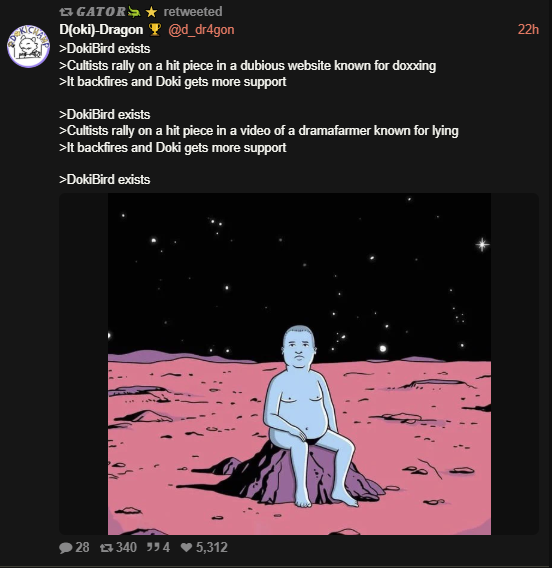Screen dimensions: 552x568
Task: Click the alligator emoji after GATOR
Action: pos(134,12)
